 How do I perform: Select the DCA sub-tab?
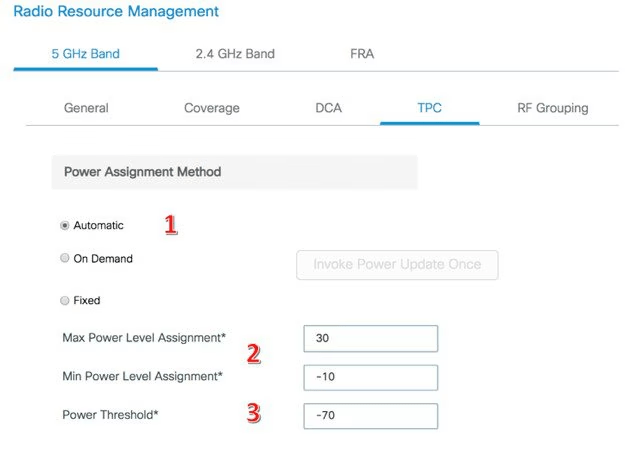click(x=328, y=108)
